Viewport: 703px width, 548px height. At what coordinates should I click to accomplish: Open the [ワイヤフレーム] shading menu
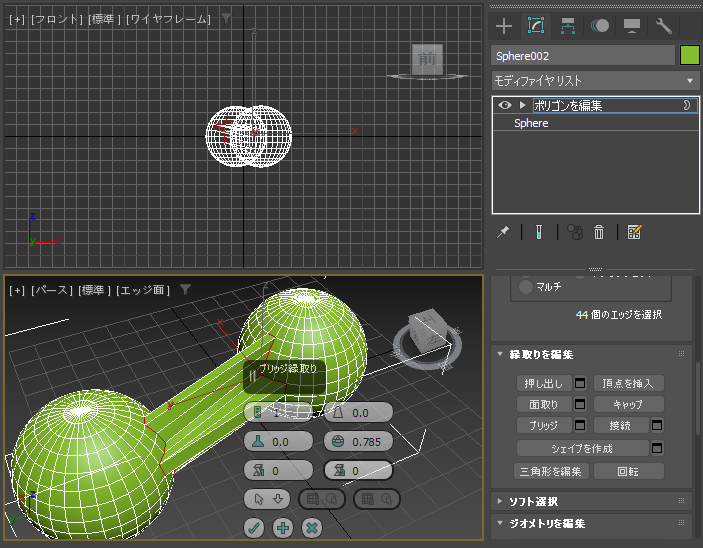pyautogui.click(x=168, y=19)
